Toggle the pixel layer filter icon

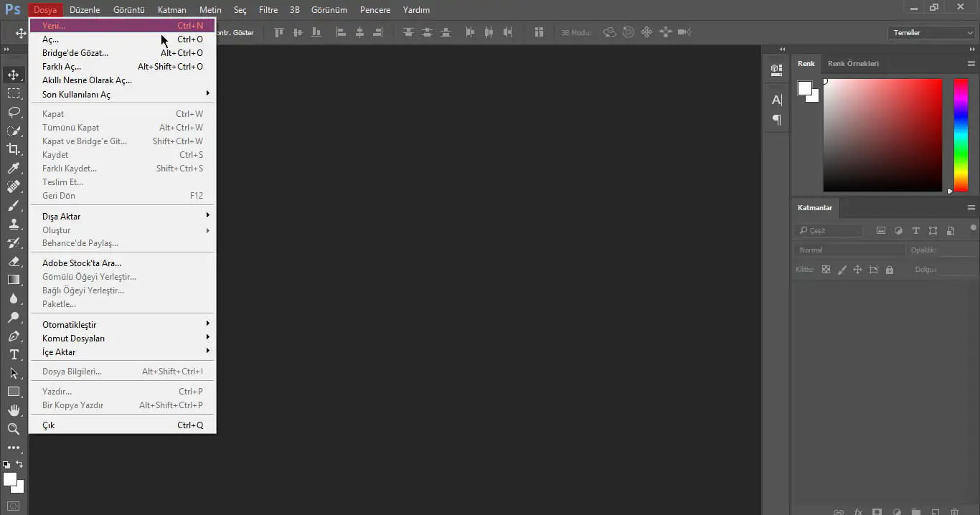click(x=881, y=231)
